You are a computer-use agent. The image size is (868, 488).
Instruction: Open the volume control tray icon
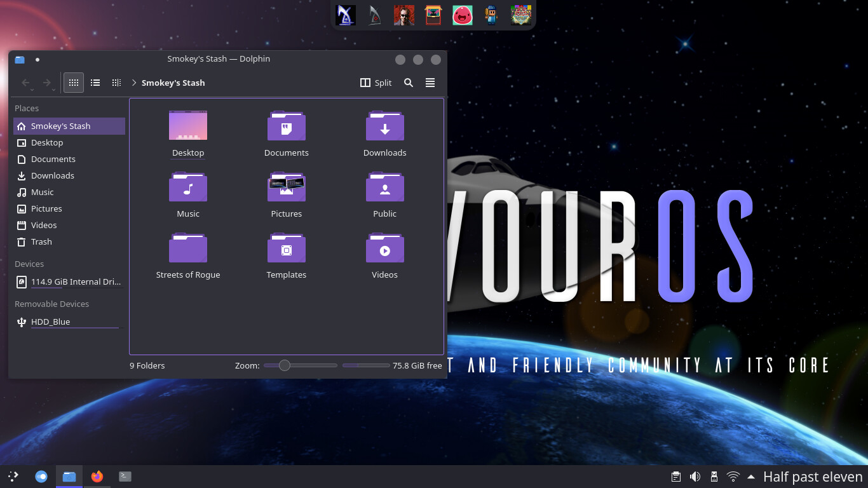tap(695, 477)
